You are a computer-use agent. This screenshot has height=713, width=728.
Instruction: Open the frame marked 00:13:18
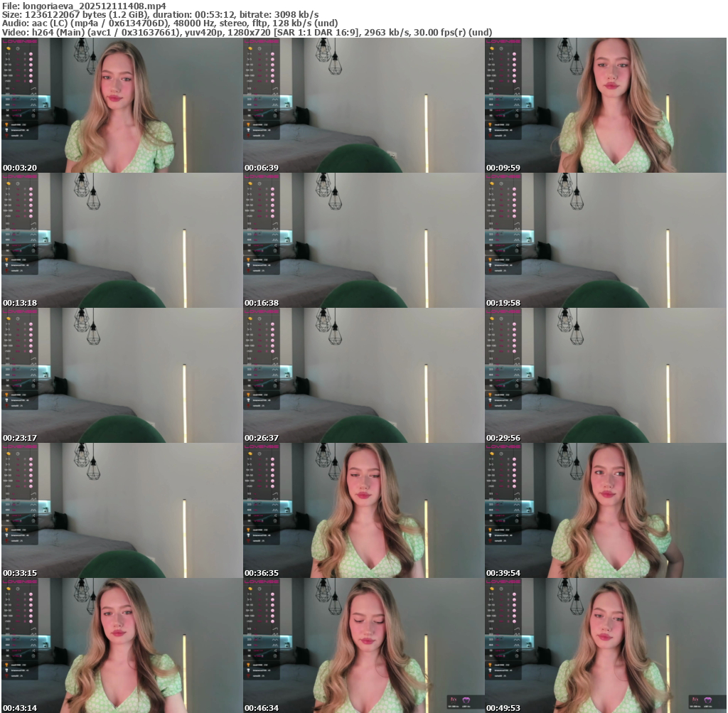[122, 240]
